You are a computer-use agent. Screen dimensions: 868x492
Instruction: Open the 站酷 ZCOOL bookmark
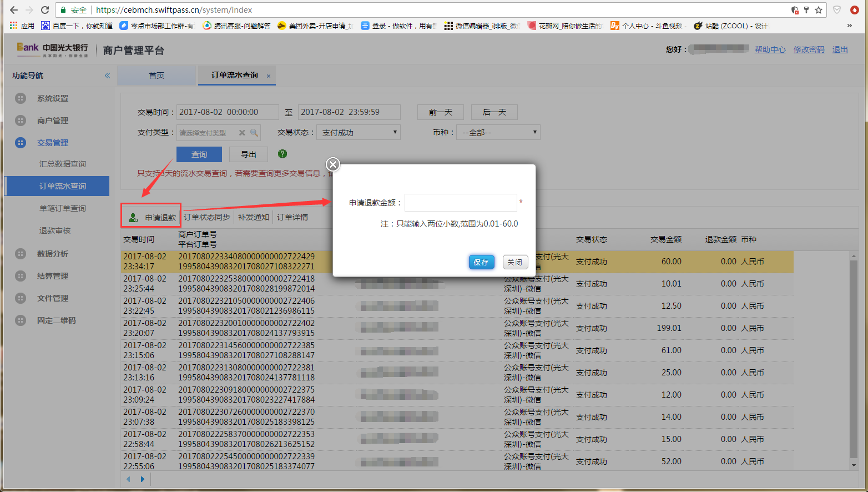(x=730, y=26)
